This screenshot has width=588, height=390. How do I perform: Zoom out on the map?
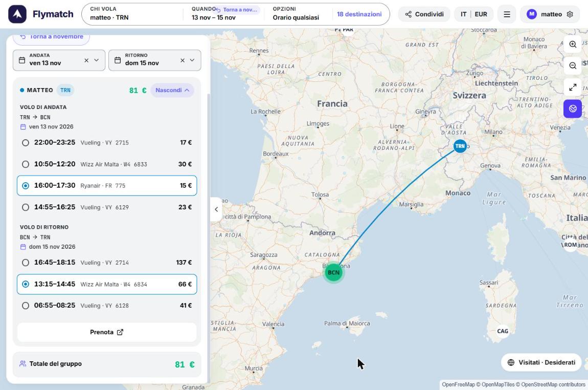pos(573,66)
